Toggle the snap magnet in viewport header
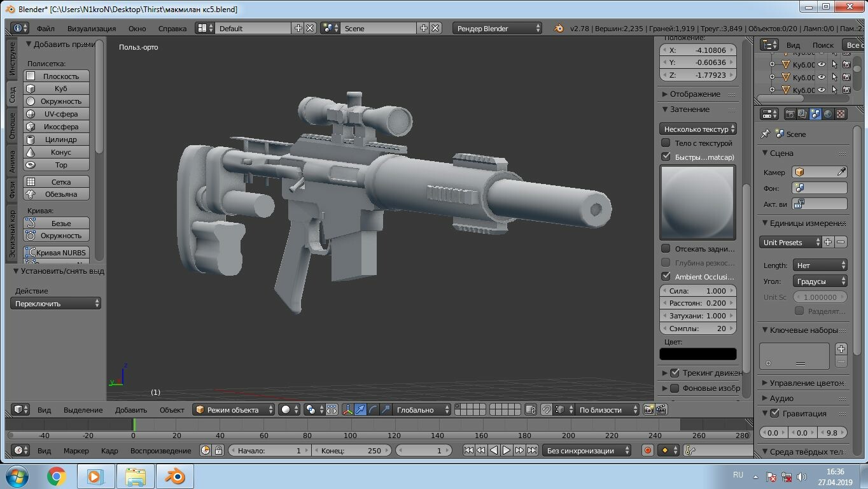Viewport: 868px width, 489px height. click(546, 409)
